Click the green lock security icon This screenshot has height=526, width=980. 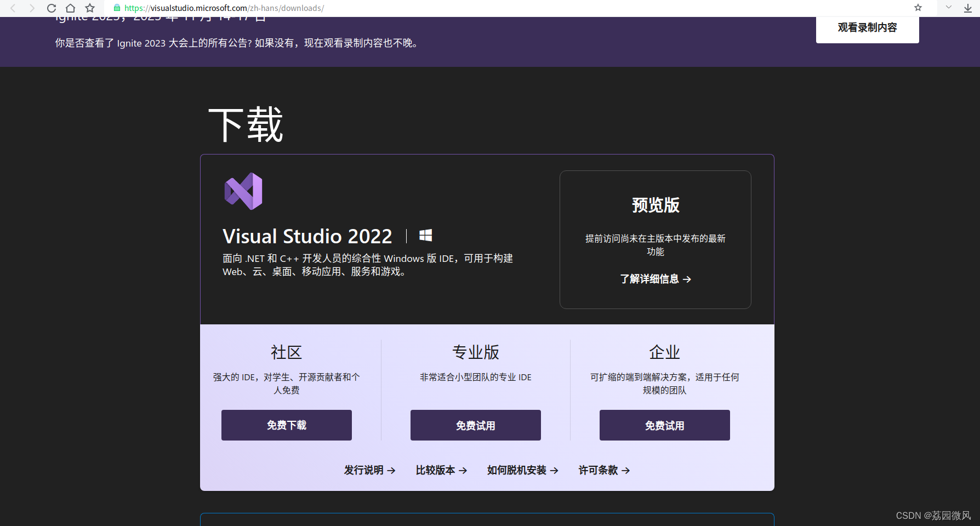click(117, 8)
